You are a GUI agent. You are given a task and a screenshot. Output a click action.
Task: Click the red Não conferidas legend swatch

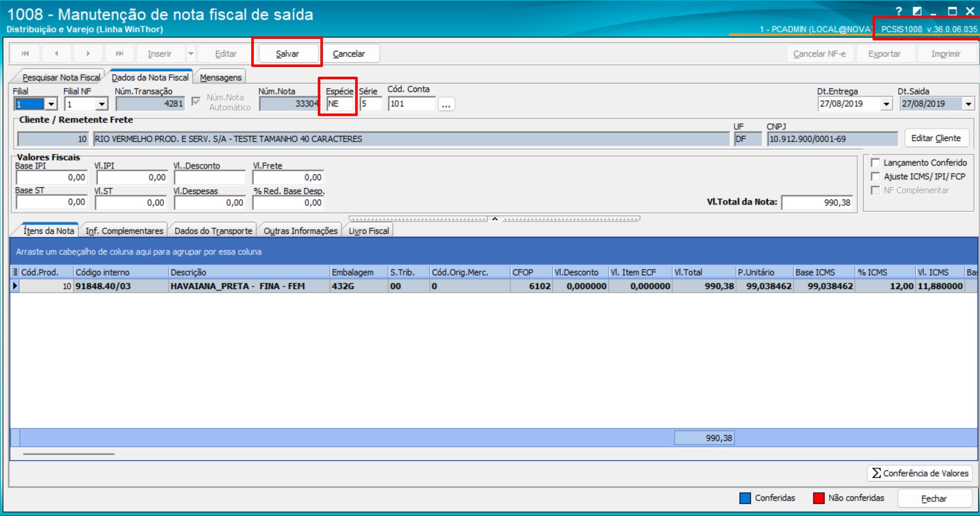pyautogui.click(x=819, y=498)
